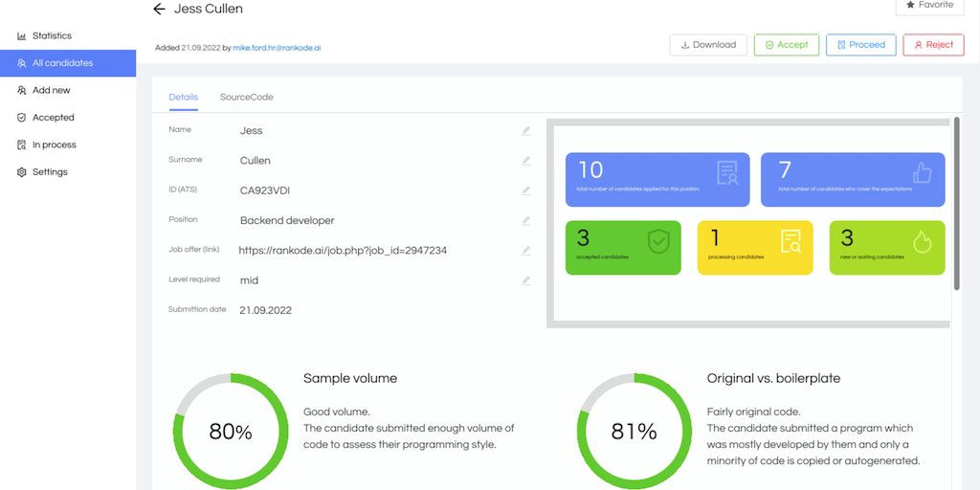Accept the candidate
This screenshot has width=980, height=490.
(787, 45)
